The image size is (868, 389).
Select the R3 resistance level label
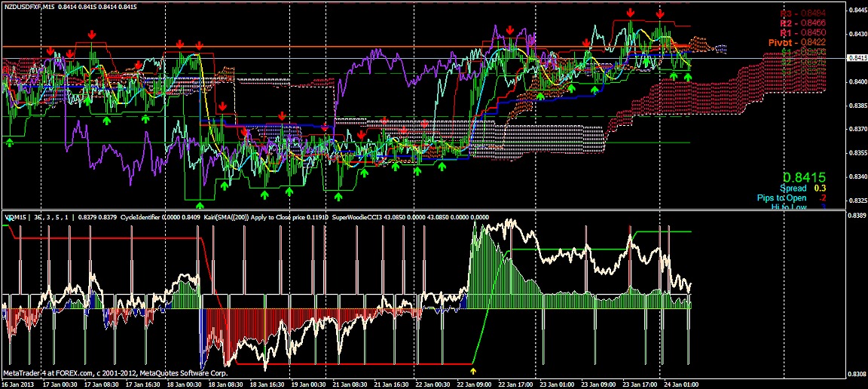[802, 14]
